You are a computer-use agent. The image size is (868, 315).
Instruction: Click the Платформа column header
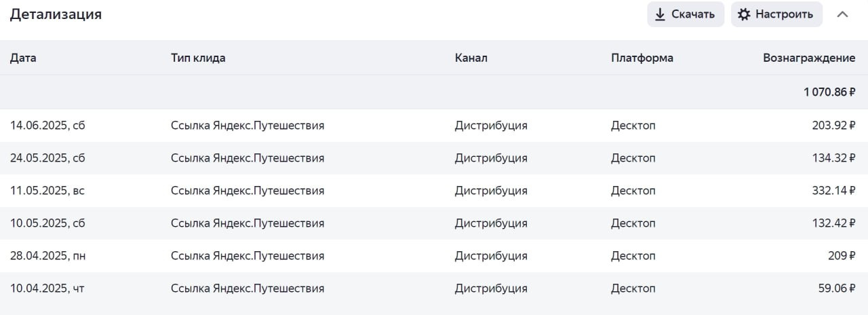[x=642, y=58]
